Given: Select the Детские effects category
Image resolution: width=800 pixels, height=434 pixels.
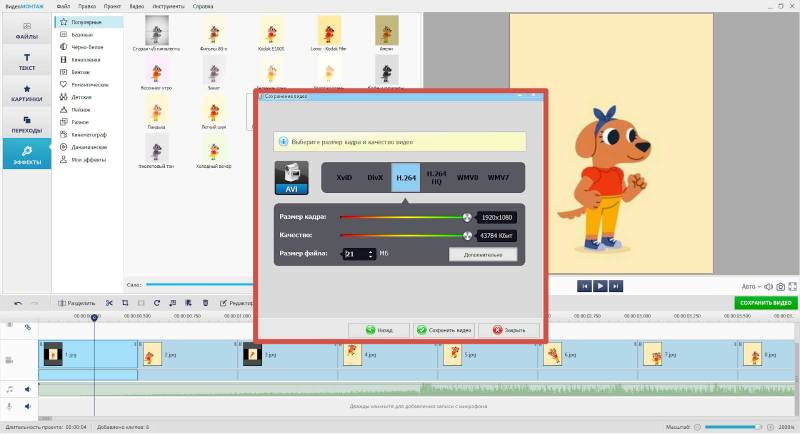Looking at the screenshot, I should tap(89, 97).
